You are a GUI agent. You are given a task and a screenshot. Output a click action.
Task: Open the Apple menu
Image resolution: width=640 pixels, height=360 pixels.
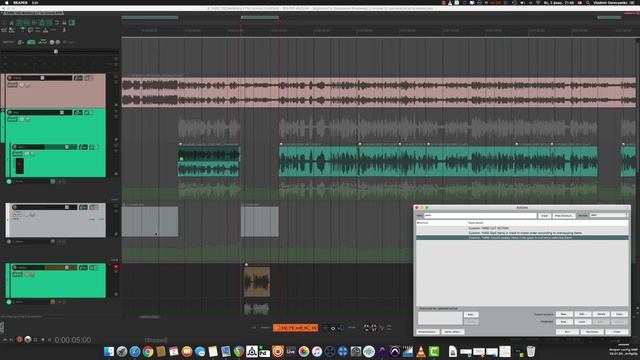(7, 2)
